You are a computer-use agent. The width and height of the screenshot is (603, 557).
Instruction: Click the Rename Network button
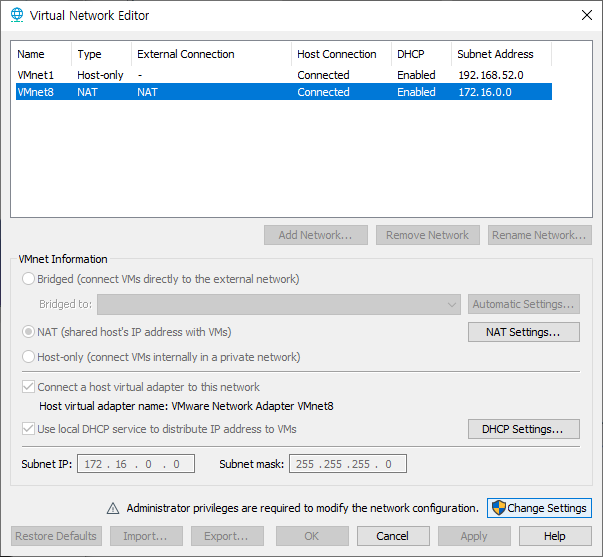click(540, 235)
